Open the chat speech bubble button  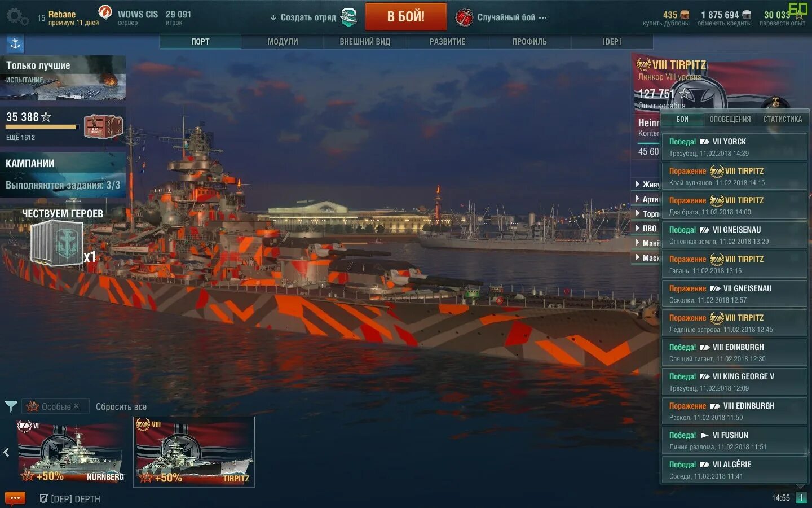(15, 498)
